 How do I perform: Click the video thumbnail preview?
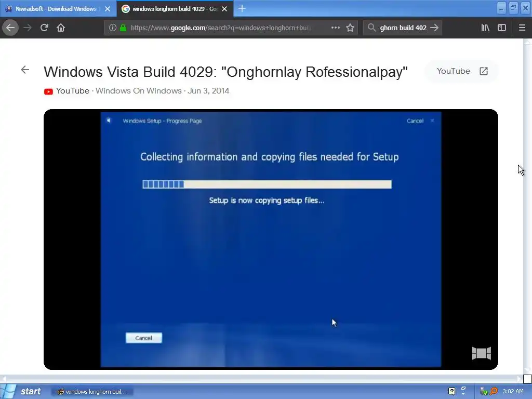pyautogui.click(x=271, y=240)
